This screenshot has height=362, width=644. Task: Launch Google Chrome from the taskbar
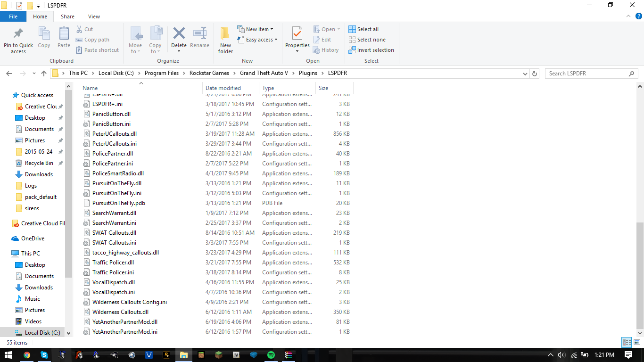coord(27,355)
